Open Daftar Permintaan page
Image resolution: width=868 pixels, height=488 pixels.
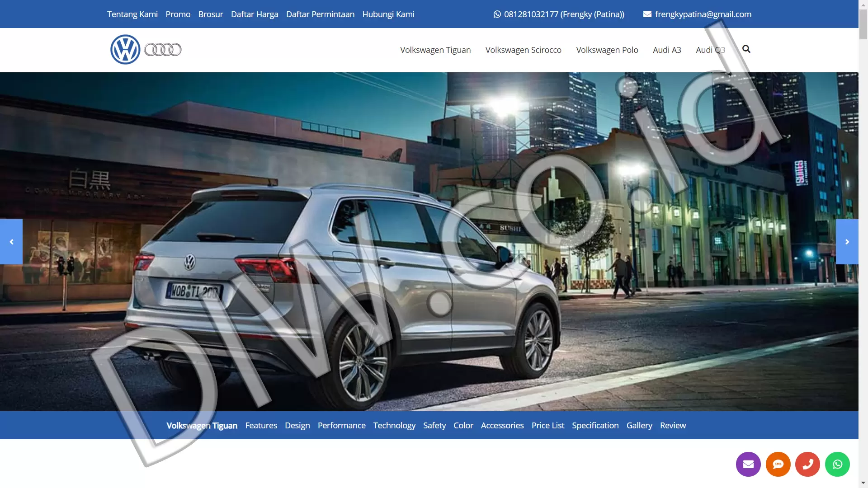pos(320,14)
